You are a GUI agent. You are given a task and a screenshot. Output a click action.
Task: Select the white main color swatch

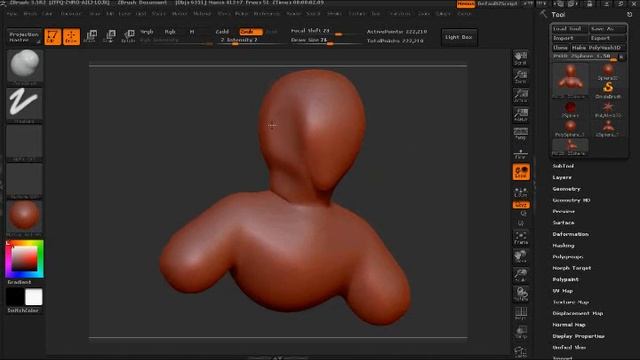pyautogui.click(x=34, y=297)
